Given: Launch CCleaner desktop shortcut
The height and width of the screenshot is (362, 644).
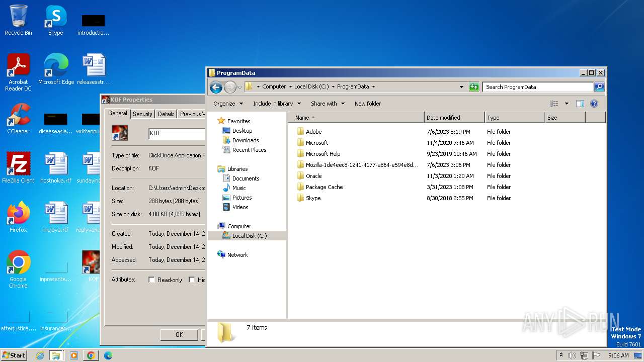Looking at the screenshot, I should coord(18,119).
